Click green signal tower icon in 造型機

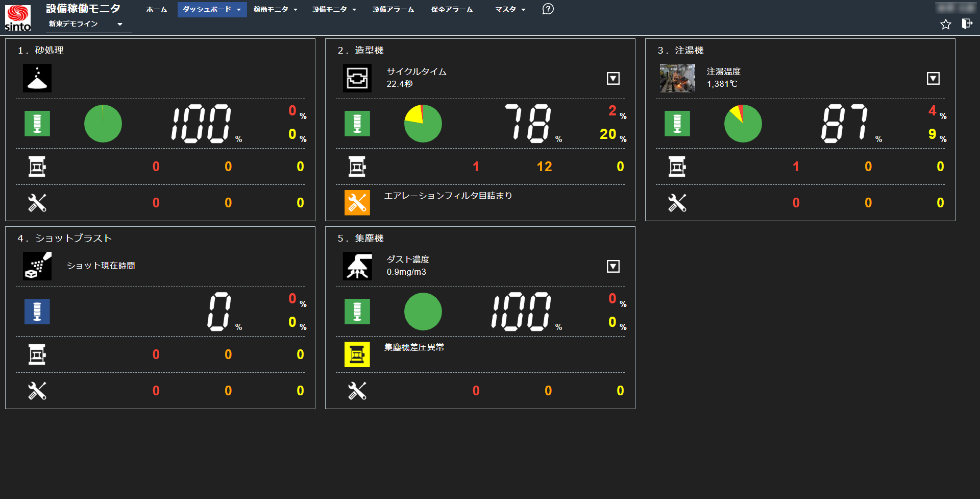(x=357, y=124)
